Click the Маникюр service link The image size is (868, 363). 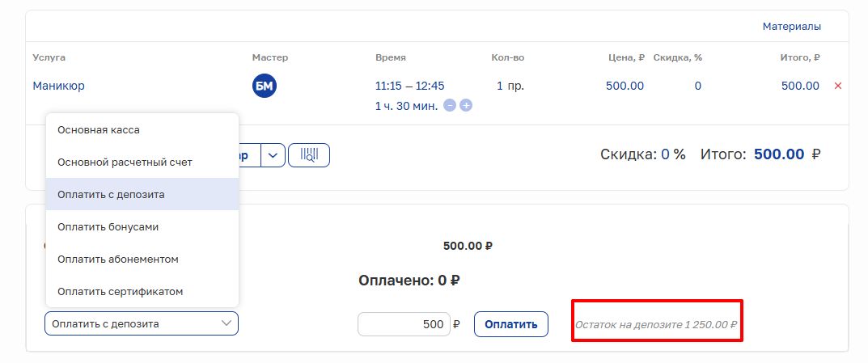(58, 86)
